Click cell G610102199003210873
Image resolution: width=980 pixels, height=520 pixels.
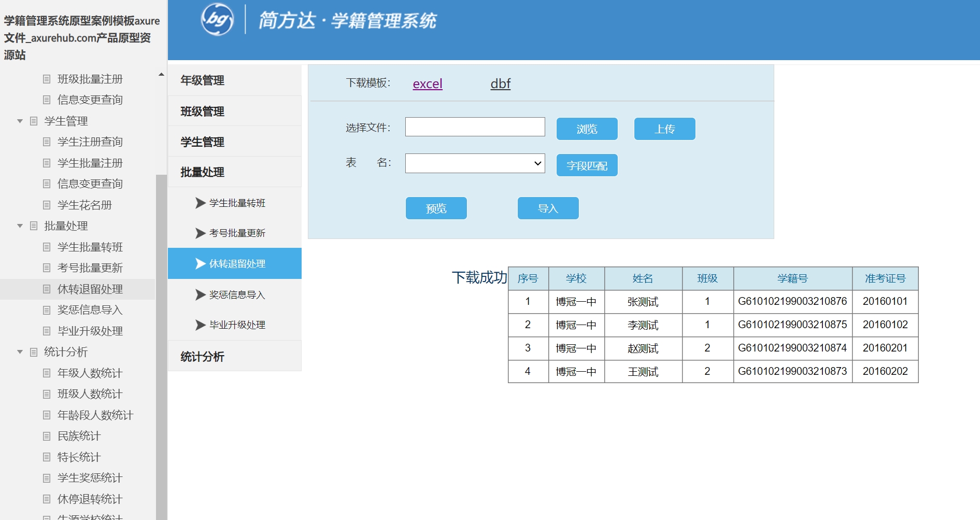[x=792, y=371]
